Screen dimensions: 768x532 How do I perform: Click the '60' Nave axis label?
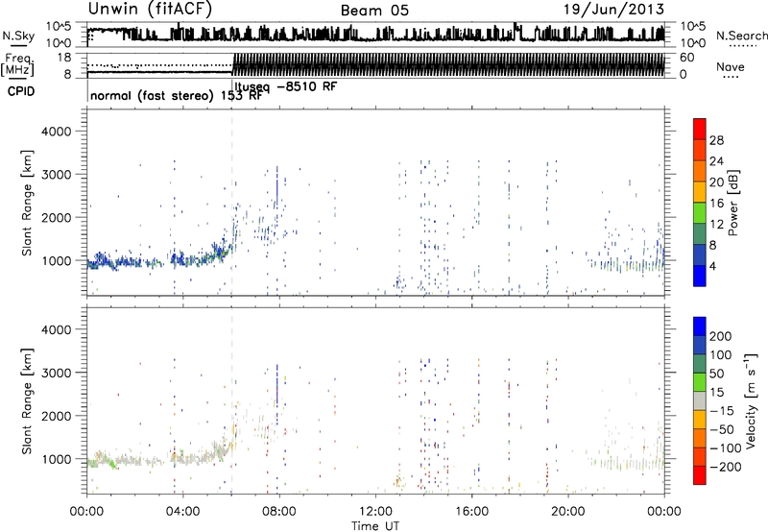tap(686, 58)
